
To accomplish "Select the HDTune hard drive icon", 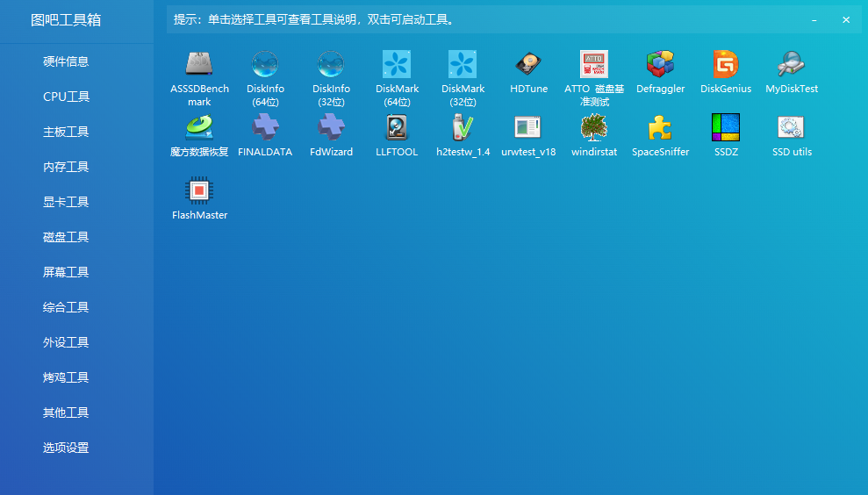I will 528,64.
